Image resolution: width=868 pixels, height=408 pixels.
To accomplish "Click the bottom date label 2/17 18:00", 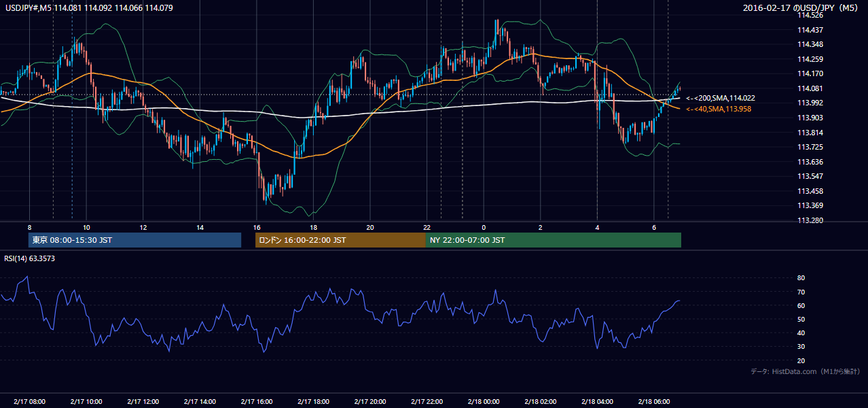I will (313, 401).
